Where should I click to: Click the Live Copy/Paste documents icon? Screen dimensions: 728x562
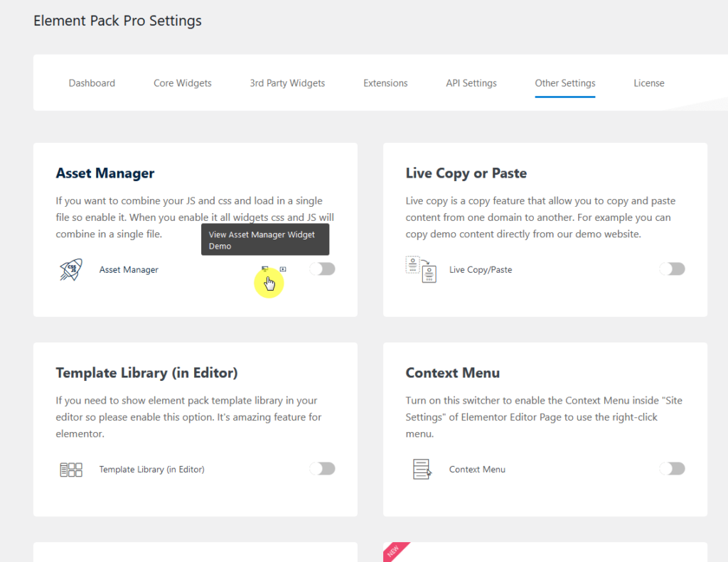coord(421,269)
